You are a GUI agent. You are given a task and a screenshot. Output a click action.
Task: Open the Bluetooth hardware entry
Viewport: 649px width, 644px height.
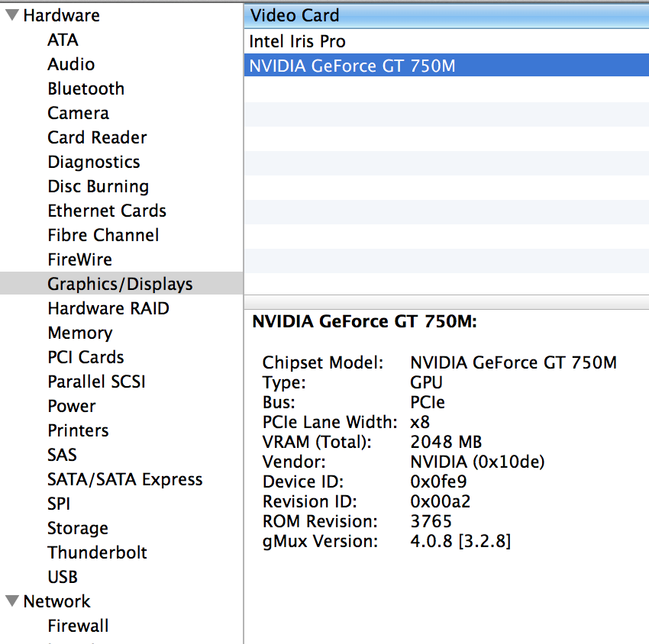tap(86, 89)
